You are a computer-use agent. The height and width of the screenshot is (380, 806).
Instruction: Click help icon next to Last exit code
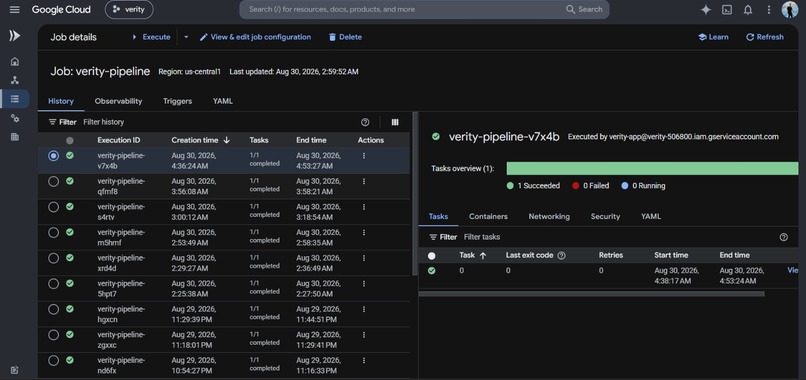561,256
